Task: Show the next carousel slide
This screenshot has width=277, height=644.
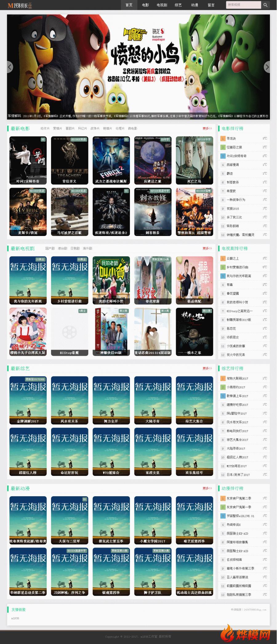Action: [267, 67]
